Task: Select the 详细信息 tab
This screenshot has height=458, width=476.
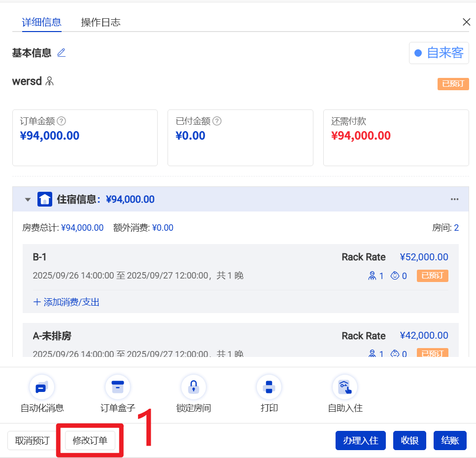Action: pos(41,22)
